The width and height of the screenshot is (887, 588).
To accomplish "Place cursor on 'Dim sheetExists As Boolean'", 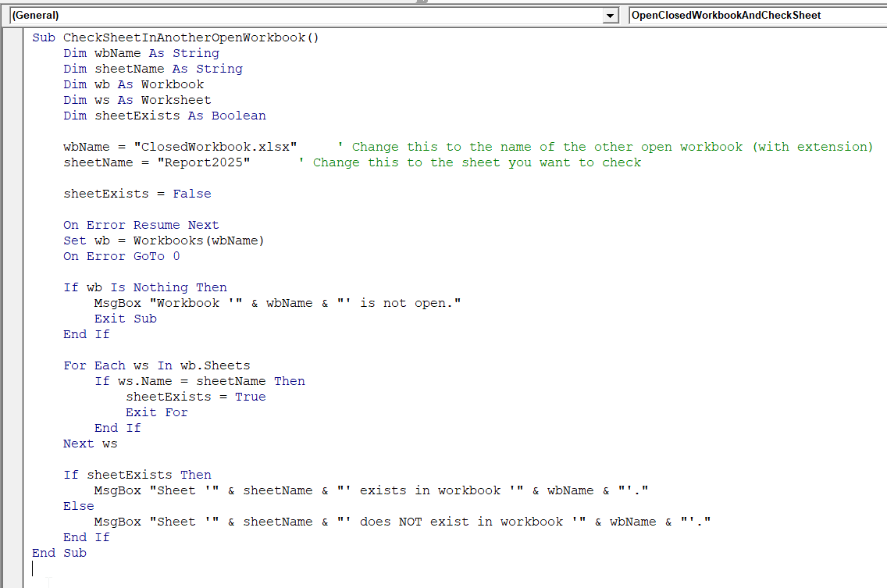I will click(164, 116).
